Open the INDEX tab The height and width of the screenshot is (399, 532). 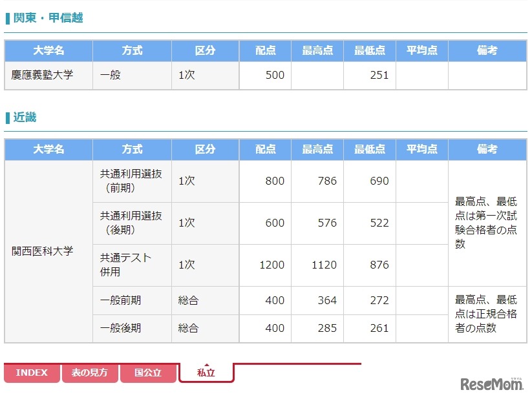pyautogui.click(x=32, y=373)
